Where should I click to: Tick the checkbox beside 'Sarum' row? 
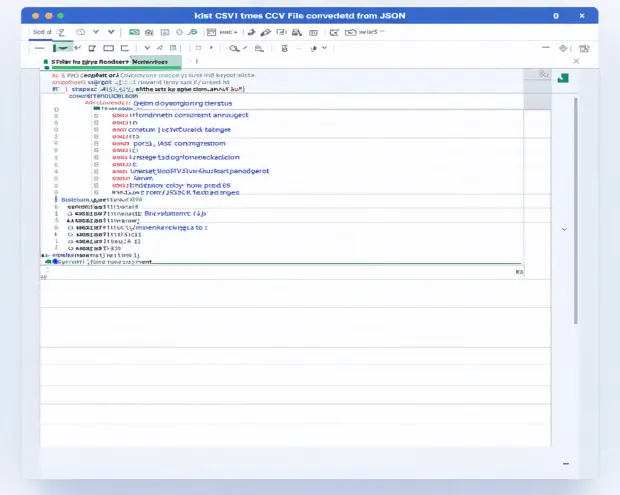tap(96, 178)
